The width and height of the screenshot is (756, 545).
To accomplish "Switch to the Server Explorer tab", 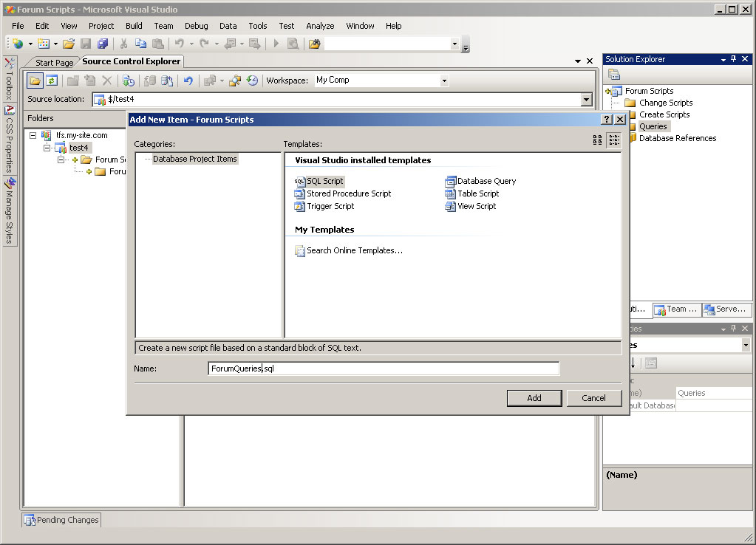I will click(x=726, y=309).
